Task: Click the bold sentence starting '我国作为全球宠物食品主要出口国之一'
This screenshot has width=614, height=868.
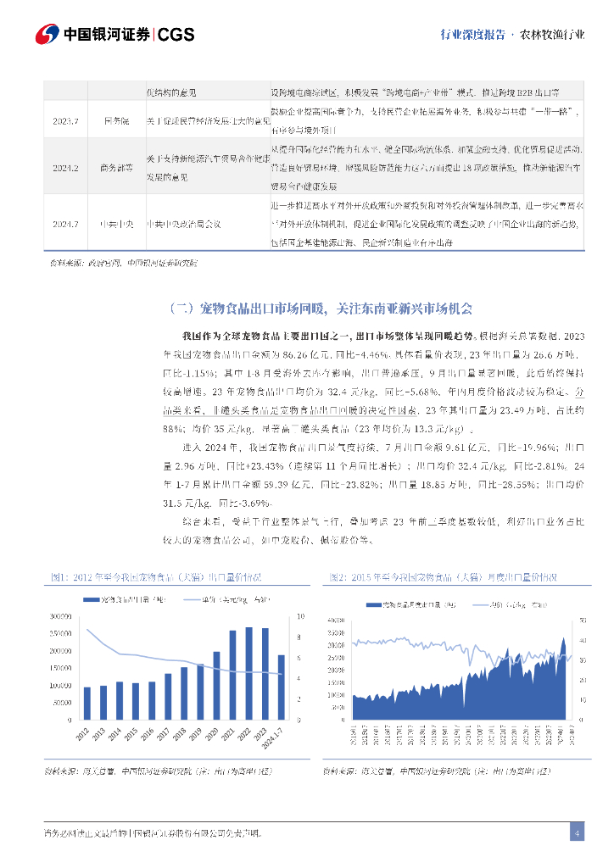Action: tap(327, 336)
